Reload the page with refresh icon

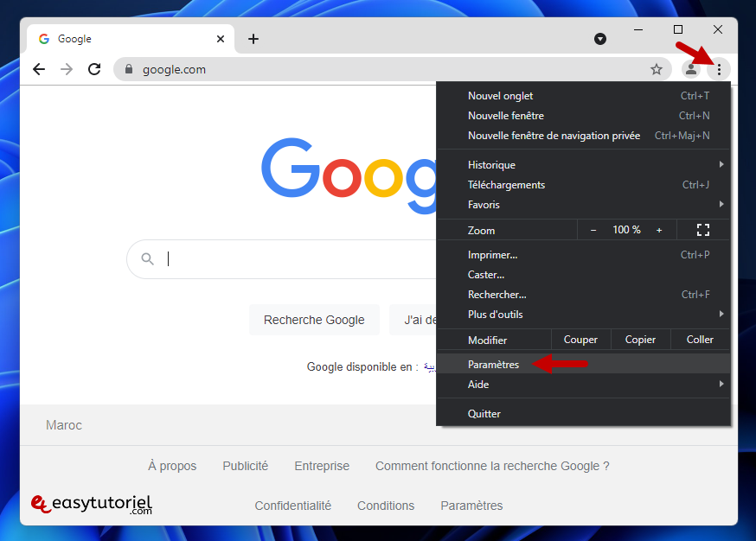coord(94,69)
